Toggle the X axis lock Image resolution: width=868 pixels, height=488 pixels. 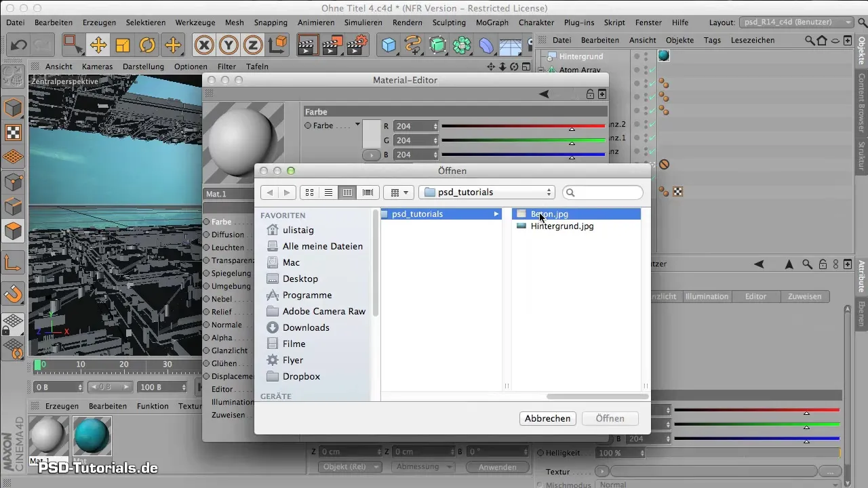pos(205,45)
